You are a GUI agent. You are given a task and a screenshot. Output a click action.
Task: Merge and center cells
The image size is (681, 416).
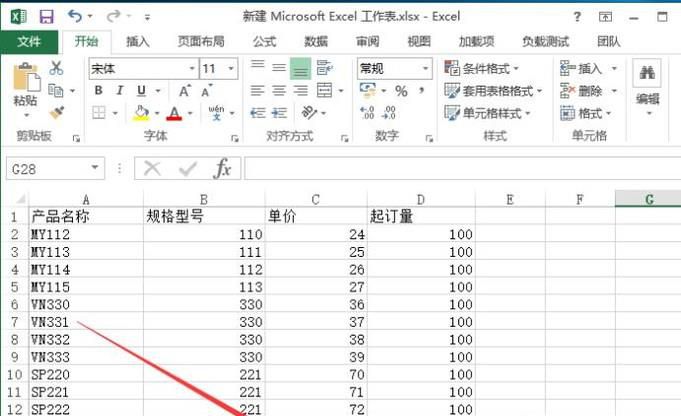(324, 90)
